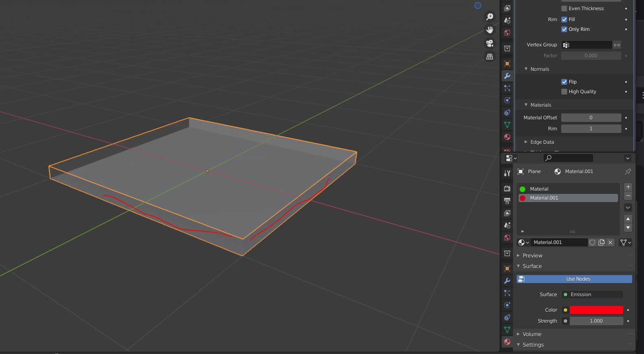Open Material properties tab in lower panel
The height and width of the screenshot is (354, 644).
click(507, 342)
